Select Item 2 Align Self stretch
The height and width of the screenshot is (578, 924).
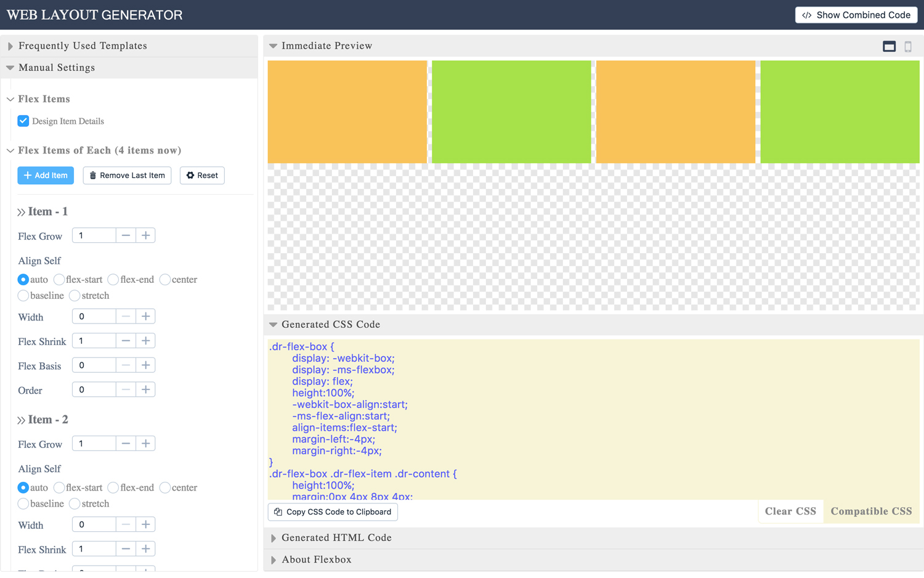tap(75, 504)
